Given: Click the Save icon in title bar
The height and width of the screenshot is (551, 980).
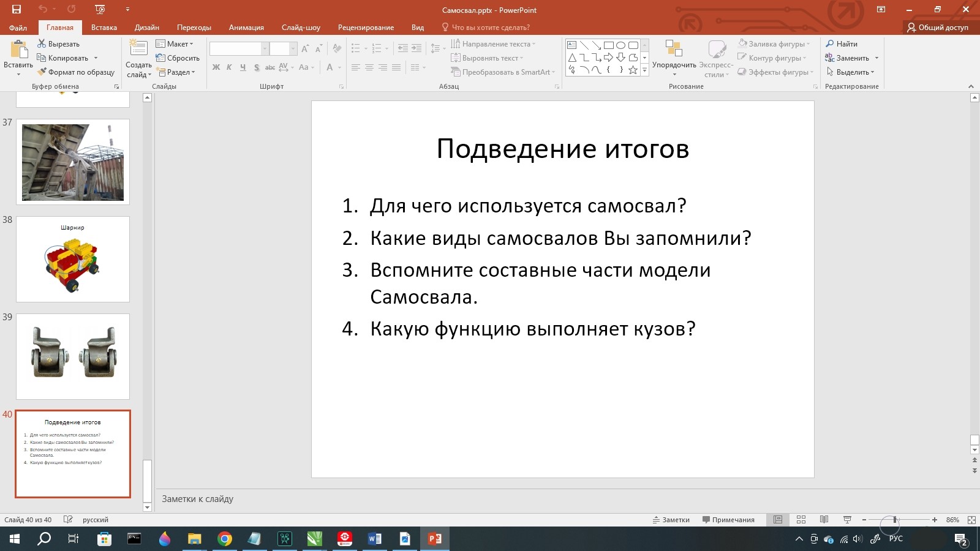Looking at the screenshot, I should click(x=17, y=9).
